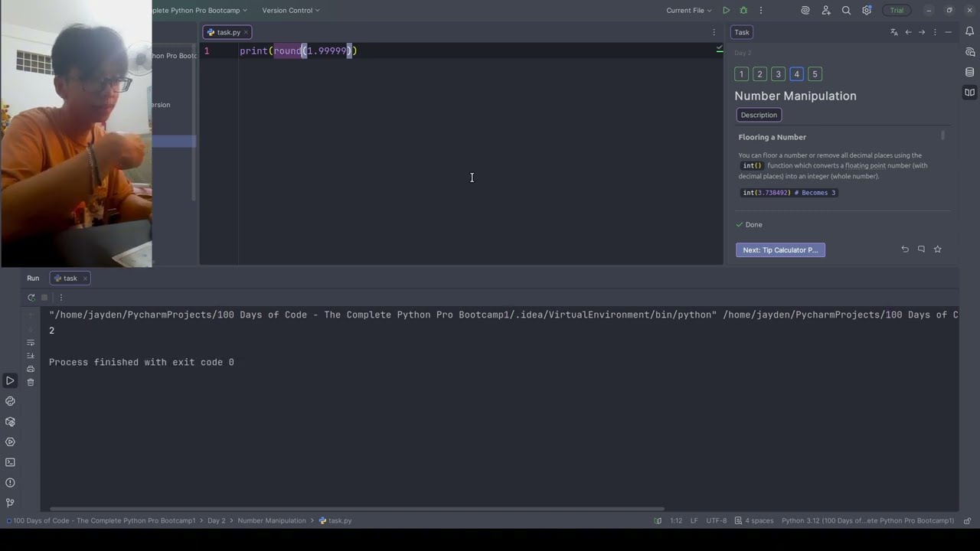Change file encoding UTF-8
This screenshot has height=551, width=980.
pyautogui.click(x=717, y=520)
